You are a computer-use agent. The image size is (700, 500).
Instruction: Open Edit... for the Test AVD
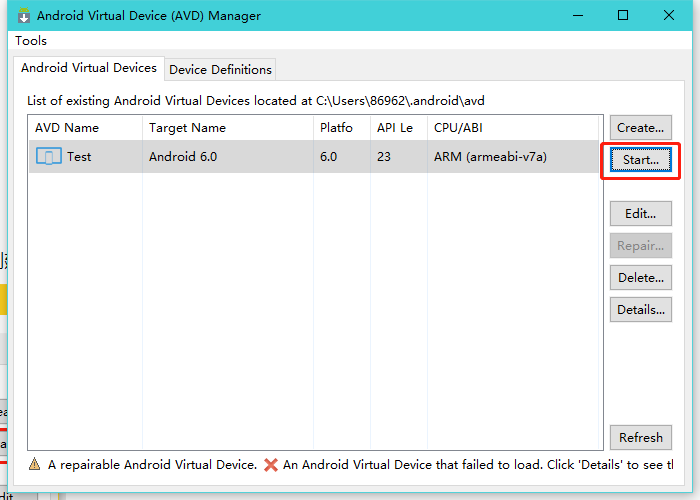coord(640,213)
